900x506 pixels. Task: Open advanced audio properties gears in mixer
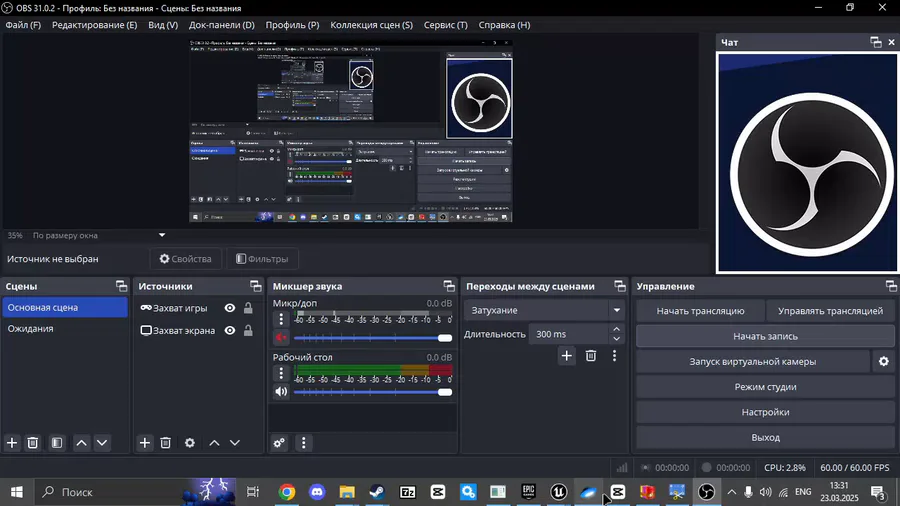(280, 443)
